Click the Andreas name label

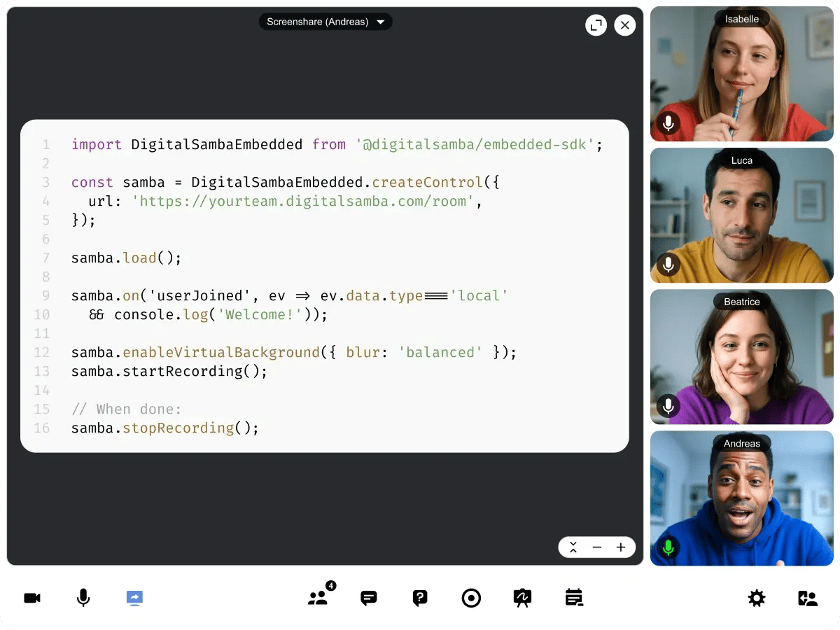(x=742, y=443)
